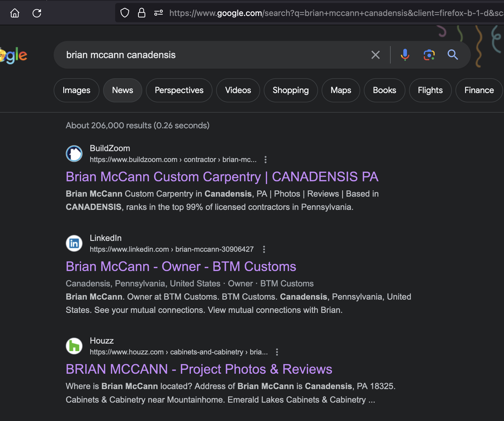Switch to Shopping results
The height and width of the screenshot is (421, 504).
coord(291,90)
